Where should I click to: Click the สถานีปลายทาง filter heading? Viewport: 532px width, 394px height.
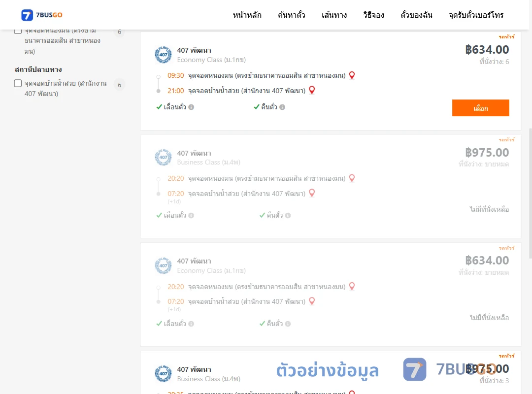click(x=38, y=69)
